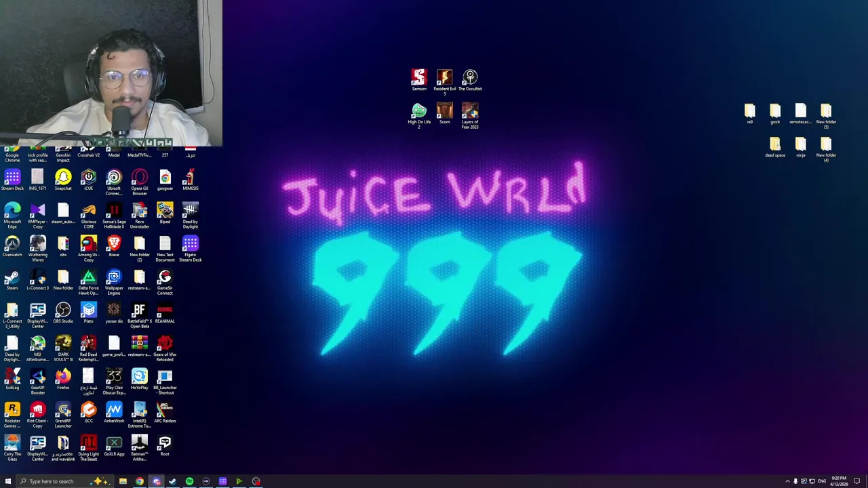Launch Senua's Saga Hellblade II
This screenshot has width=868, height=488.
tap(114, 216)
